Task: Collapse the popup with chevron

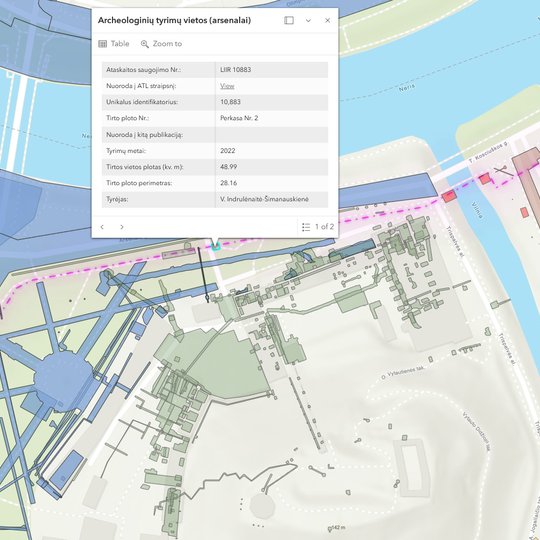Action: click(308, 20)
